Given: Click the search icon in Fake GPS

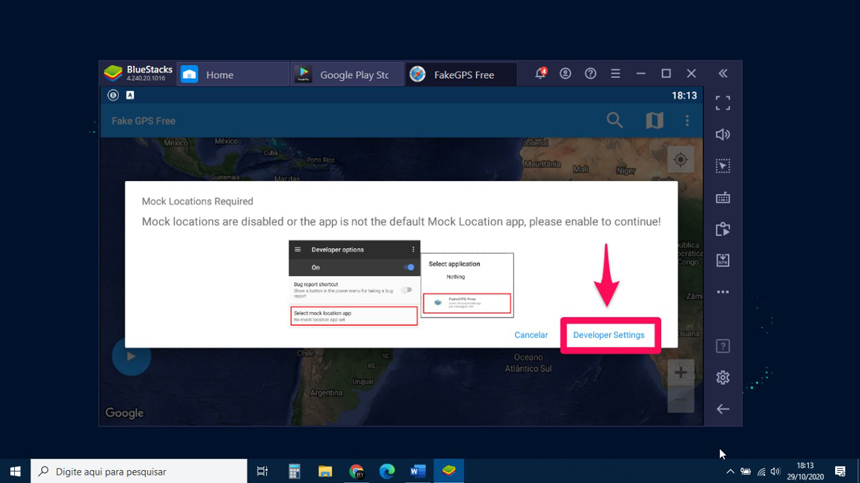Looking at the screenshot, I should 615,121.
